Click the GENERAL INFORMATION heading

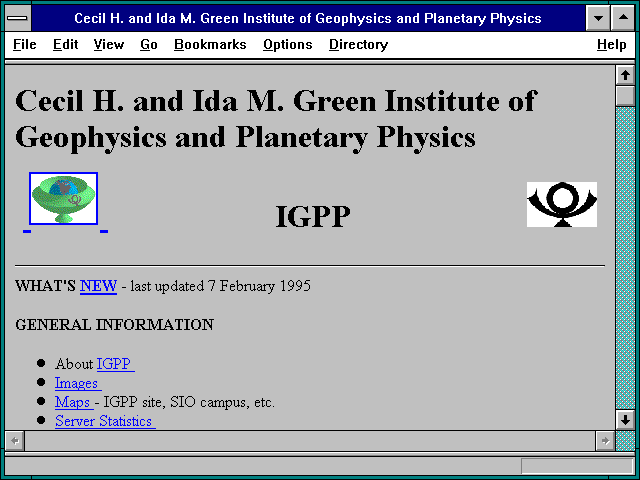114,325
